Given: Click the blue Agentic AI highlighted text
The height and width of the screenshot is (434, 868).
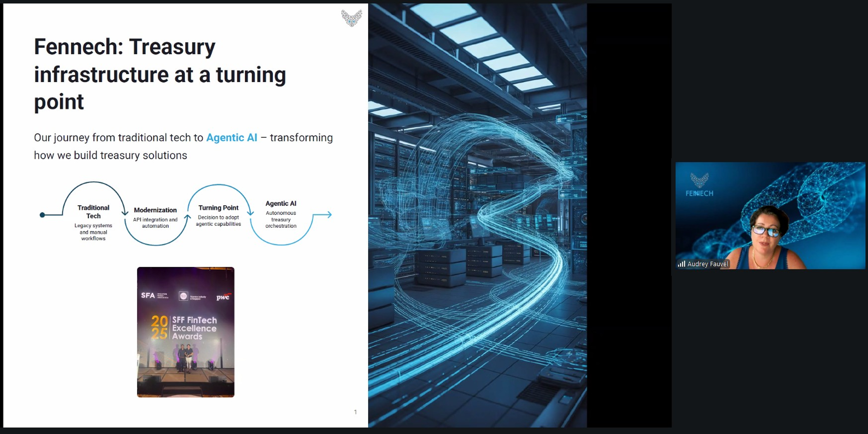Looking at the screenshot, I should (231, 138).
